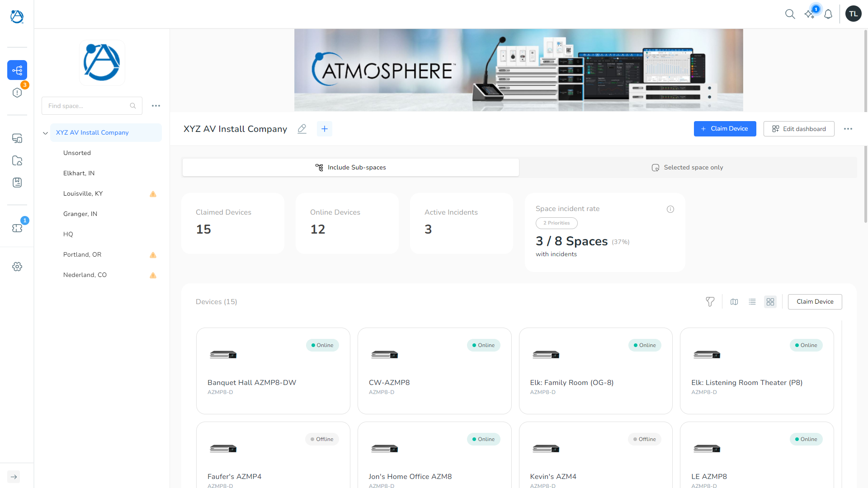
Task: Open the search magnifier in the top bar
Action: point(790,14)
